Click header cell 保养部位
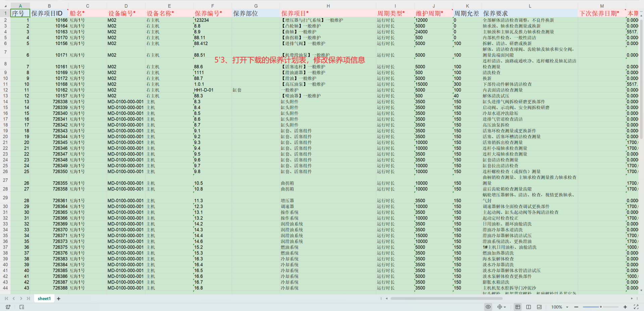Image resolution: width=644 pixels, height=311 pixels. tap(256, 13)
